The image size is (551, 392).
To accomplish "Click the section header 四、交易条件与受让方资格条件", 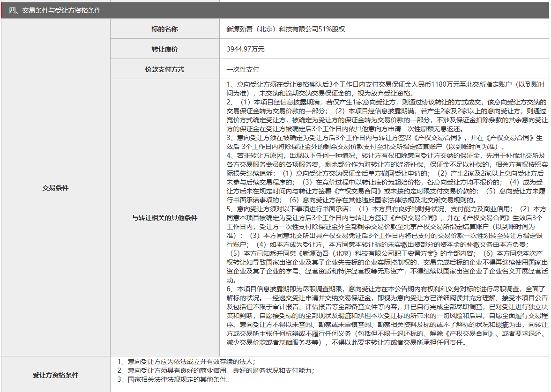I will pyautogui.click(x=55, y=10).
